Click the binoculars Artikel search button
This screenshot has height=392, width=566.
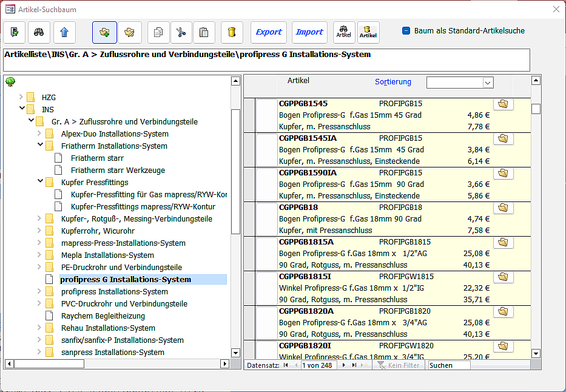tap(343, 32)
